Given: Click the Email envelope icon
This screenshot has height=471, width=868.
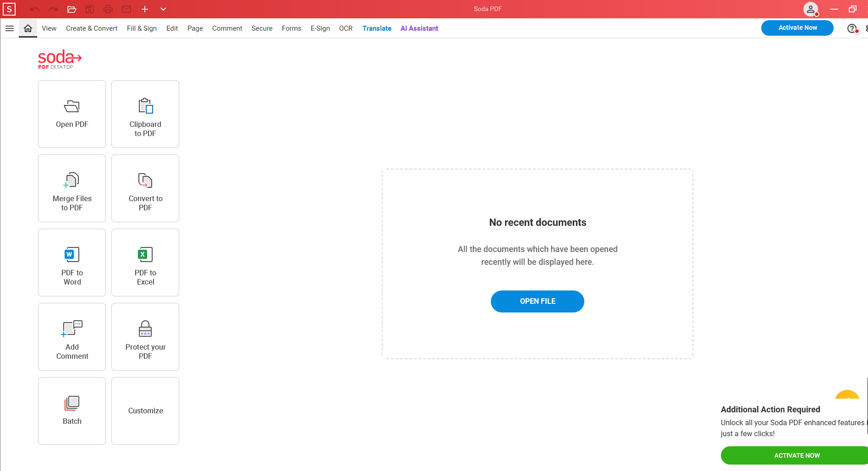Looking at the screenshot, I should click(126, 9).
